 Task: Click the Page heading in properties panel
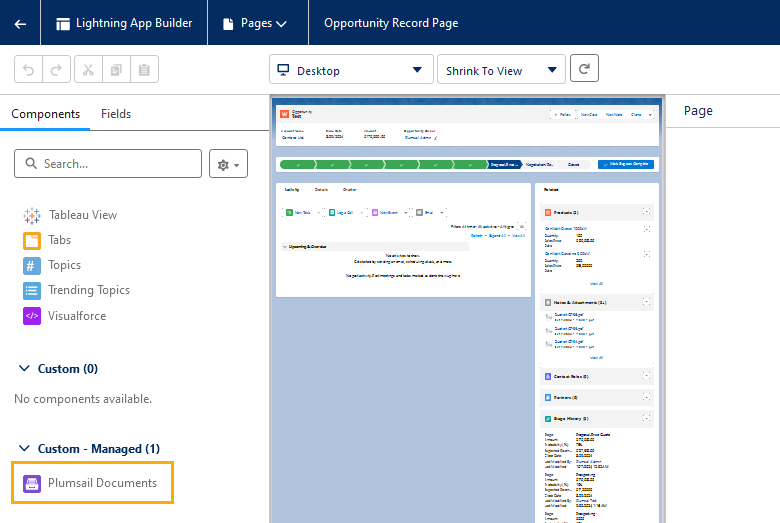click(x=698, y=110)
